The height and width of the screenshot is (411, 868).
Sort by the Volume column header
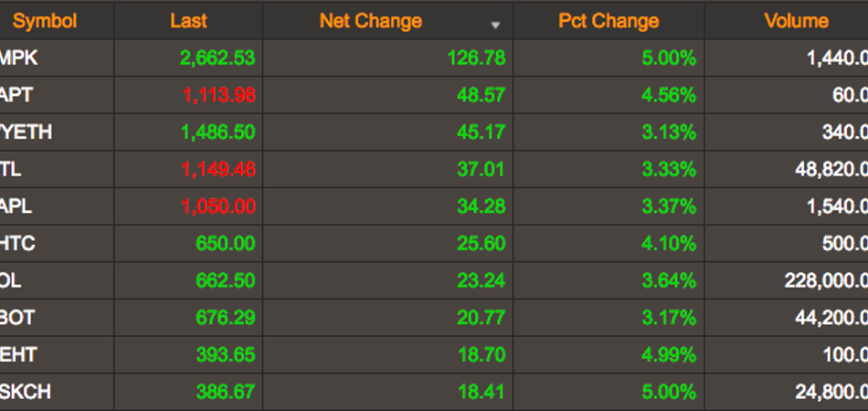click(x=796, y=21)
